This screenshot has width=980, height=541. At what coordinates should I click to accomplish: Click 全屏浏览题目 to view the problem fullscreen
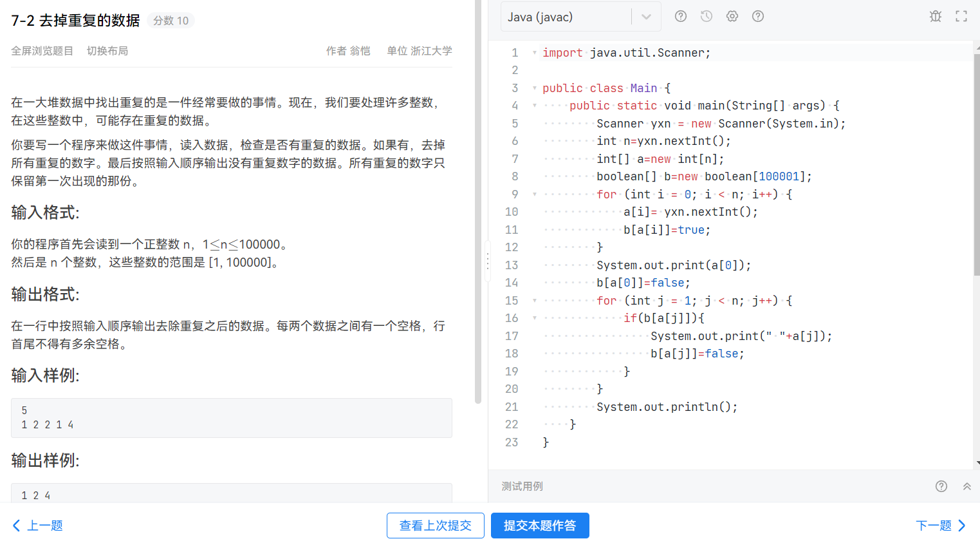(42, 51)
